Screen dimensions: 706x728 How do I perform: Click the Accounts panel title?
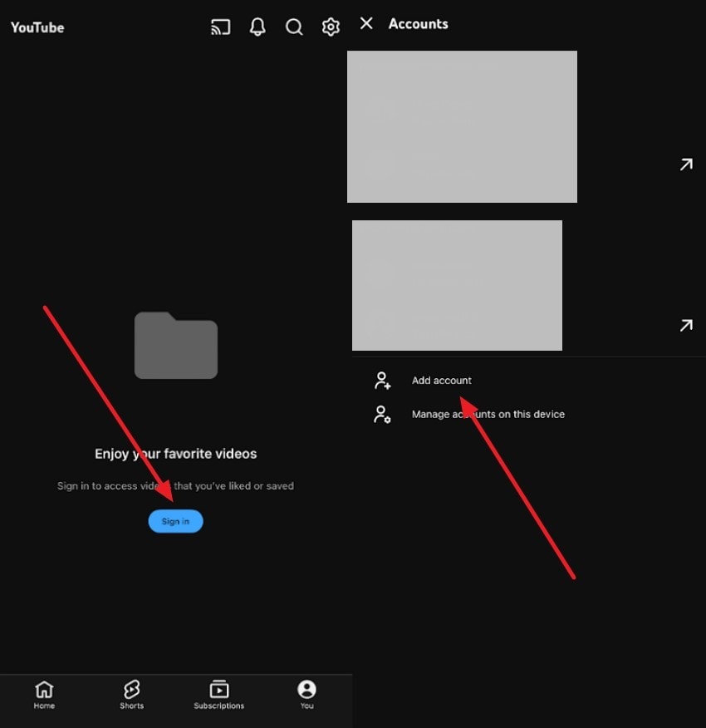(x=419, y=23)
